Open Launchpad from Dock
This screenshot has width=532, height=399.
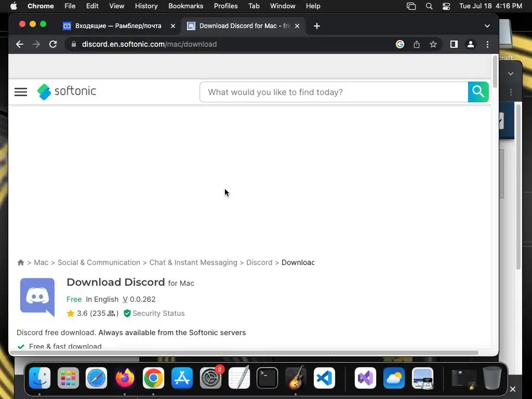point(68,378)
